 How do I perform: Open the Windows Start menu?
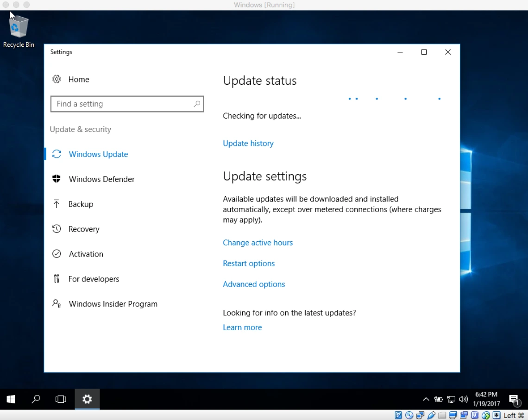click(11, 399)
